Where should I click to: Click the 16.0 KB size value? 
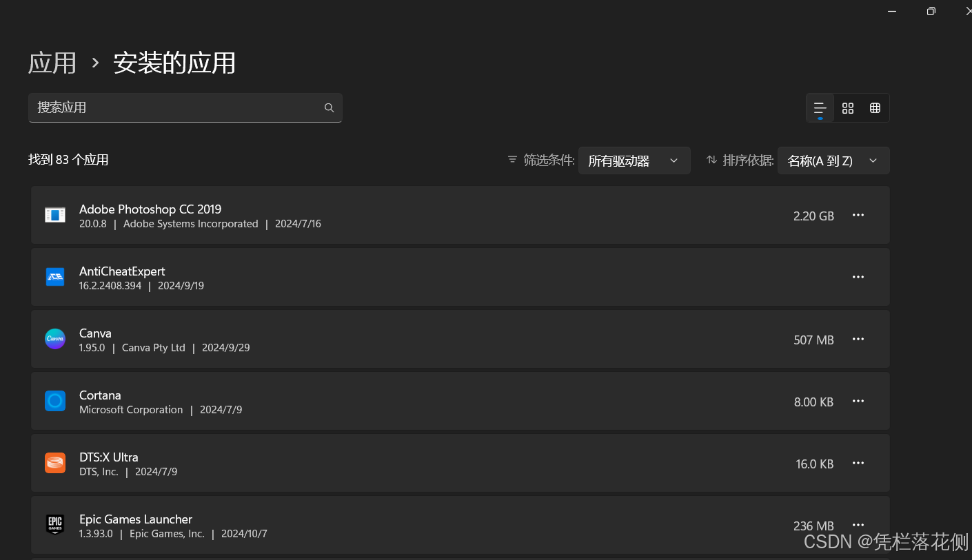coord(815,464)
